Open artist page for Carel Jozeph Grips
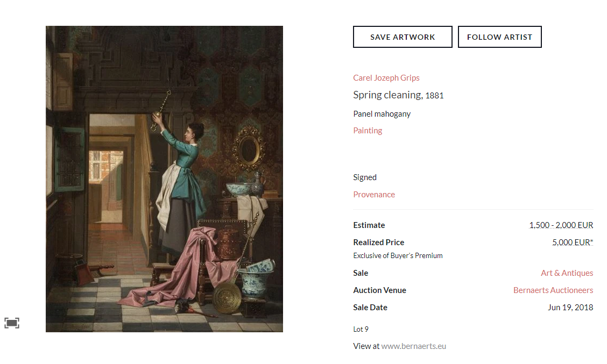Viewport: 607px width, 364px height. click(386, 78)
